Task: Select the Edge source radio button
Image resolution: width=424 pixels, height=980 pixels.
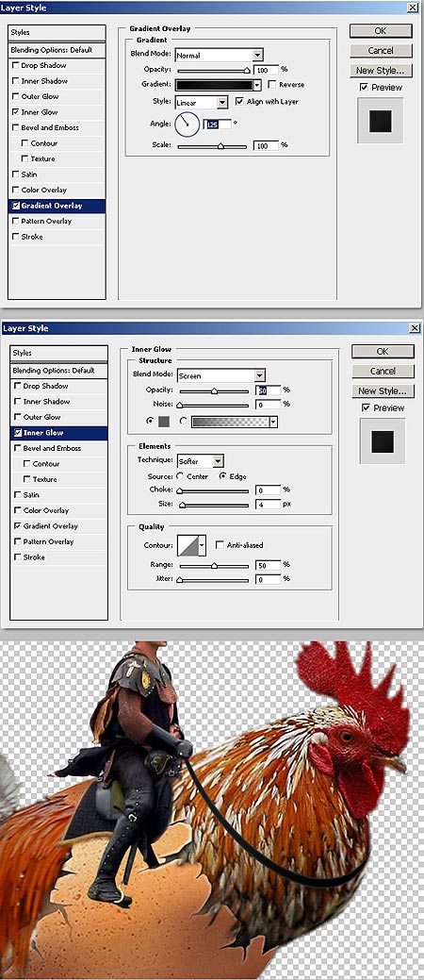Action: click(x=222, y=476)
